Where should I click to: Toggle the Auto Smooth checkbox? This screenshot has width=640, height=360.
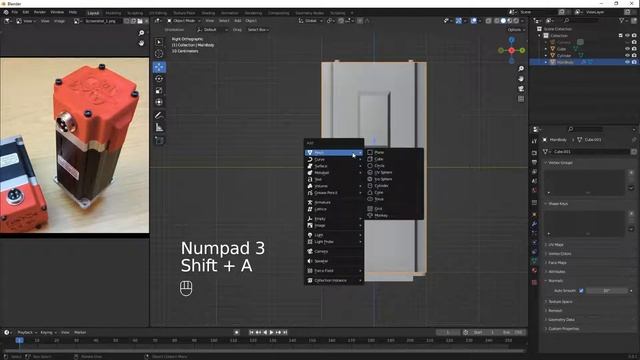[581, 291]
